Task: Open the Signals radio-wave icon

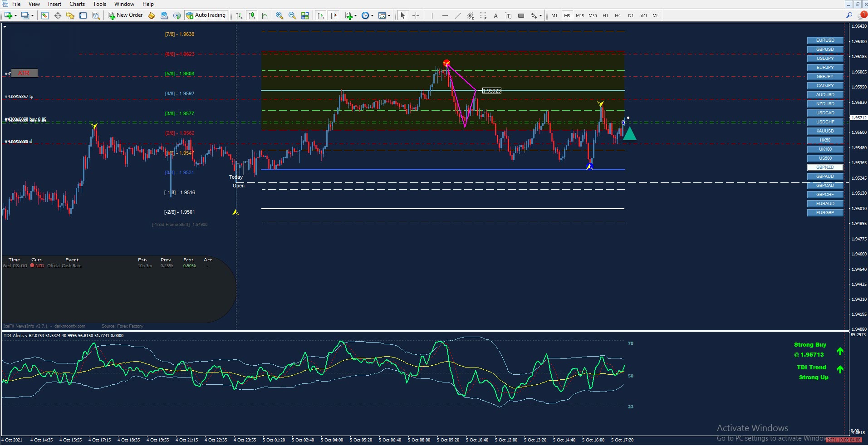Action: pyautogui.click(x=177, y=15)
